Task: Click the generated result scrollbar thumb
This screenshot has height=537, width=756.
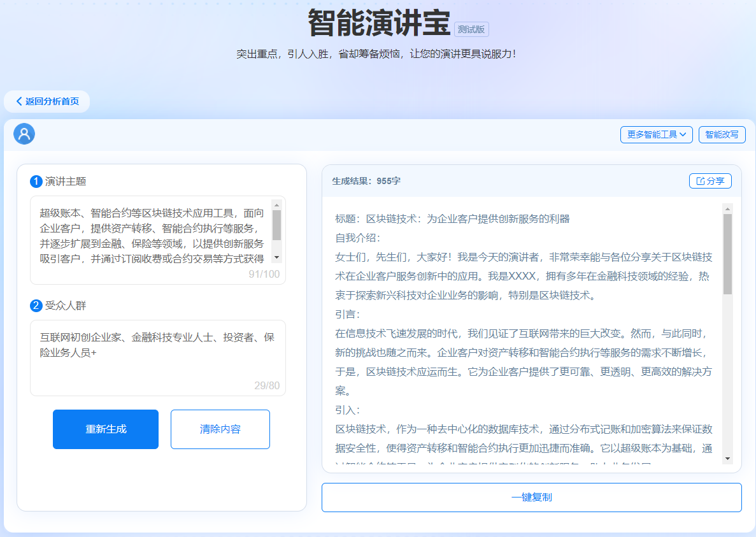Action: [x=727, y=254]
